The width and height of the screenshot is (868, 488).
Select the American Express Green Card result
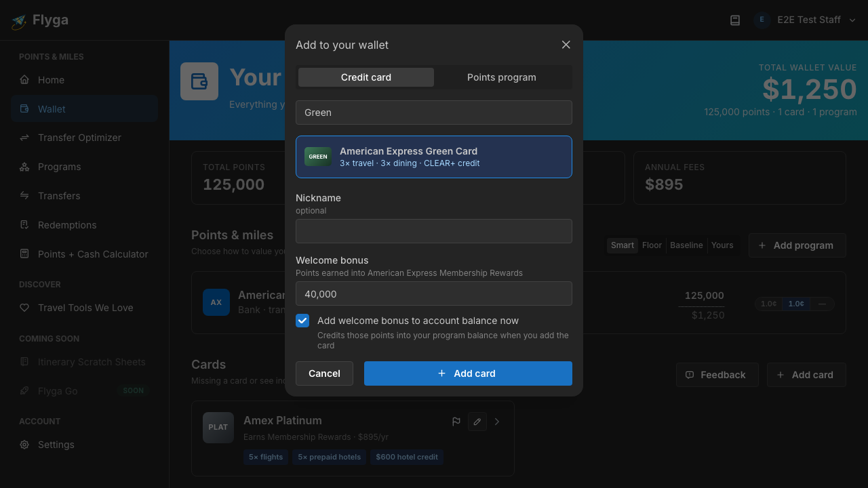click(434, 157)
